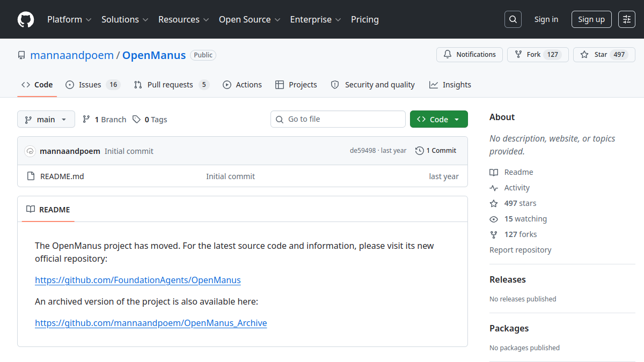This screenshot has width=644, height=362.
Task: Fork the repository with Fork 127 button
Action: coord(538,55)
